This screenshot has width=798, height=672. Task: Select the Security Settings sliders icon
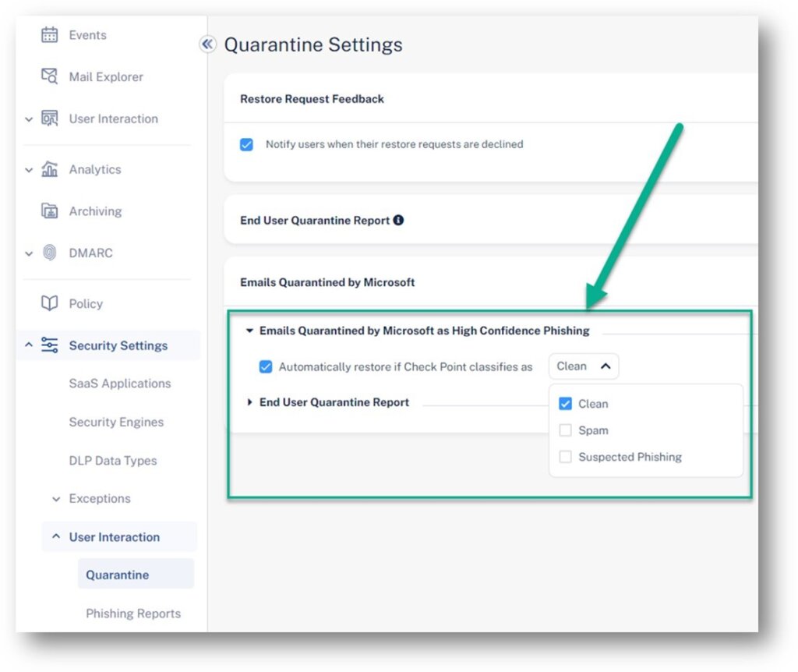[48, 345]
